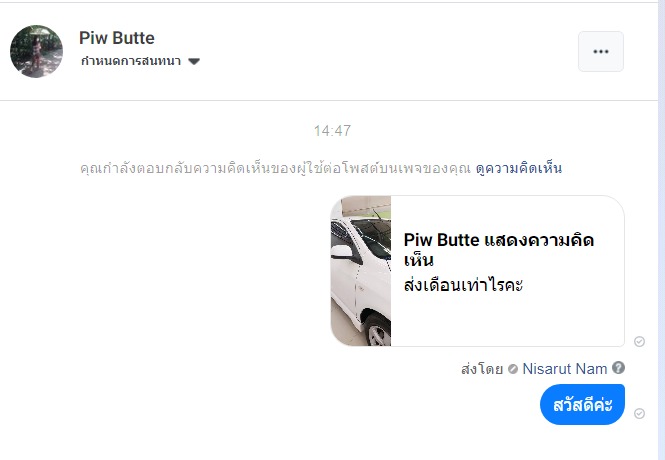665x460 pixels.
Task: Select the สวัสดีค่ะ message bubble
Action: click(582, 404)
